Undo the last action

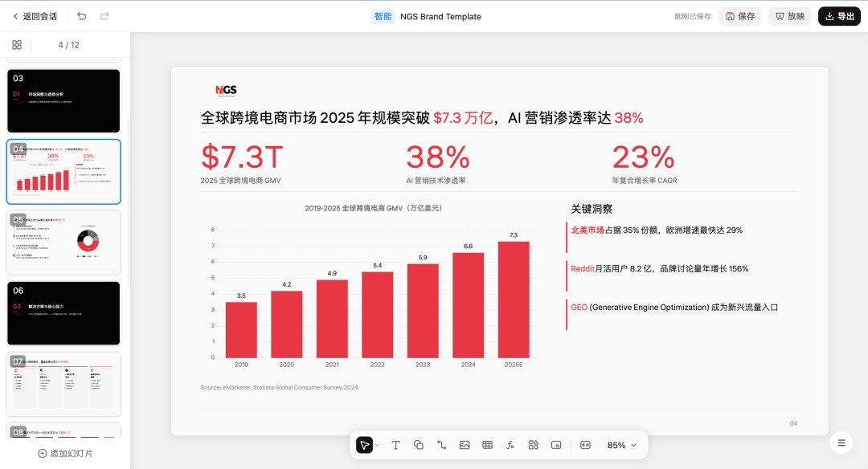click(x=82, y=16)
